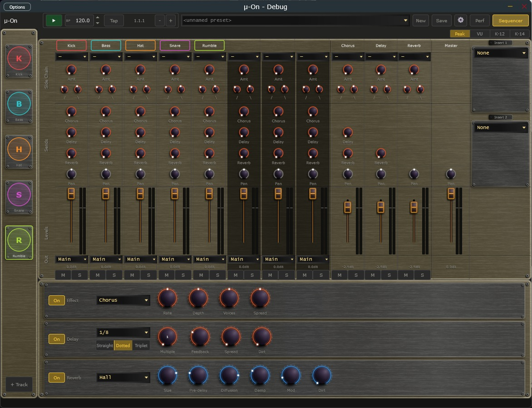The image size is (532, 408).
Task: Click the Kick channel Pan knob
Action: (x=71, y=174)
